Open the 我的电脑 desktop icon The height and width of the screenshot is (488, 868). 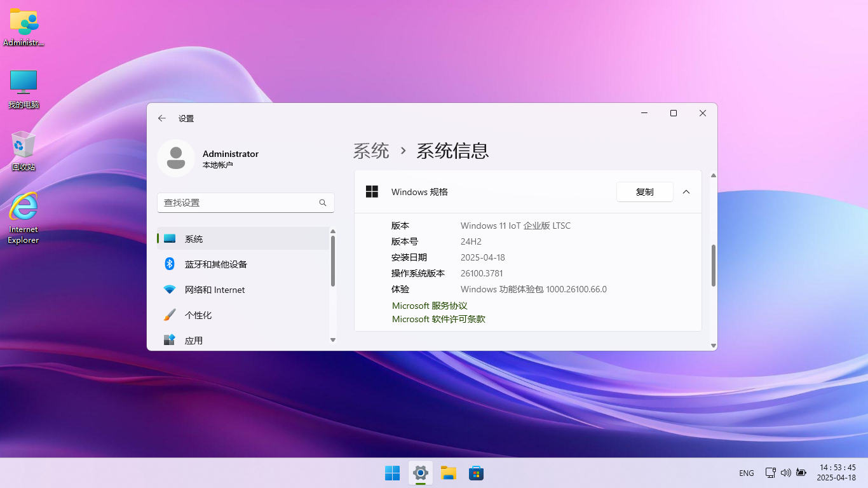tap(24, 89)
